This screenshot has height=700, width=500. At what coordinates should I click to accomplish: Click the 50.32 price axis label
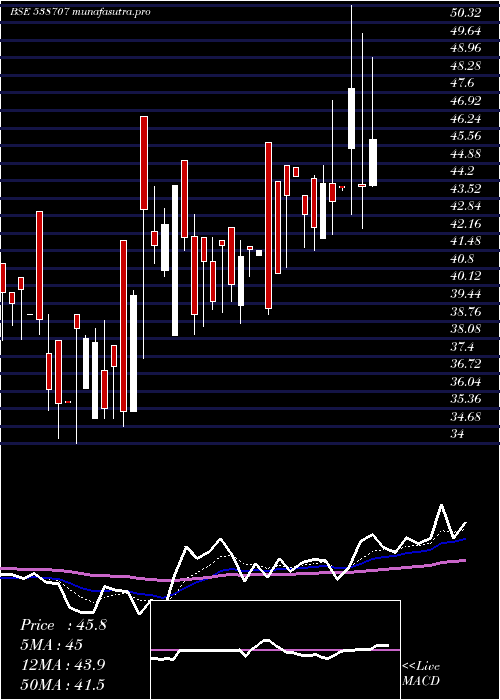pos(466,13)
